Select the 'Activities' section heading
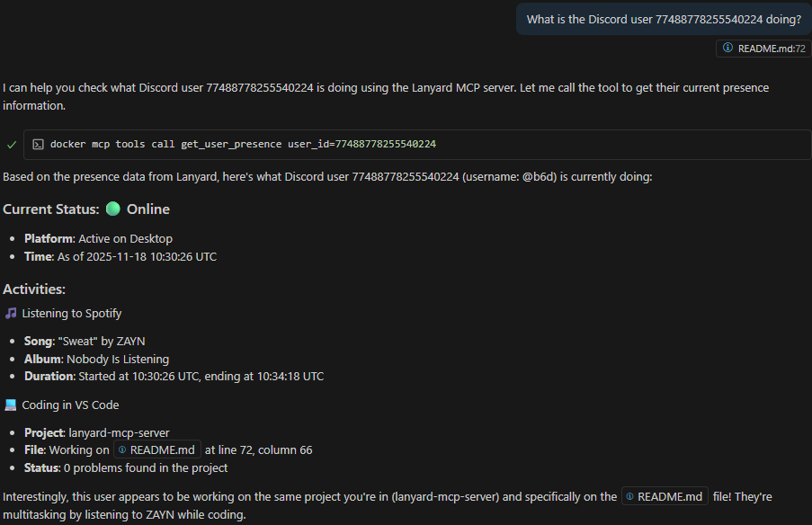Viewport: 812px width, 525px height. pyautogui.click(x=33, y=289)
